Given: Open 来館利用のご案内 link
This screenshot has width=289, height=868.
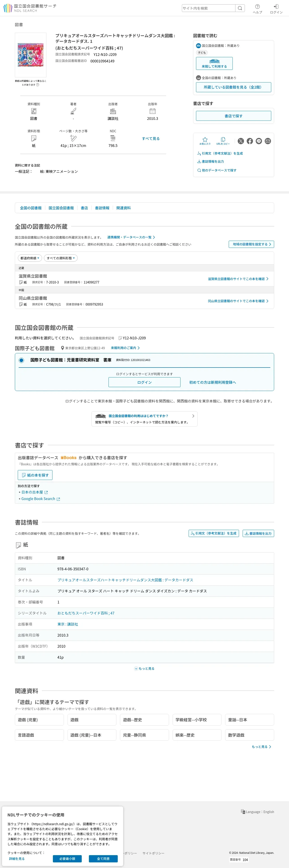Looking at the screenshot, I should (x=125, y=348).
